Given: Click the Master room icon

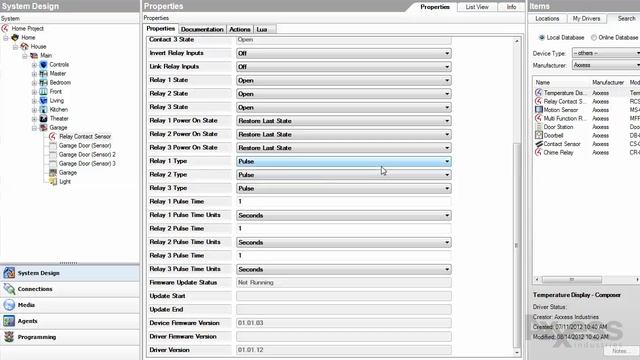Looking at the screenshot, I should tap(43, 73).
